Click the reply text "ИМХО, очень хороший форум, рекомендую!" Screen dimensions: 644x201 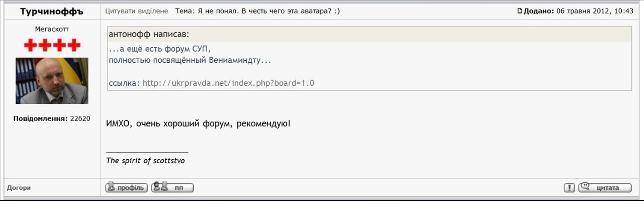[x=198, y=124]
